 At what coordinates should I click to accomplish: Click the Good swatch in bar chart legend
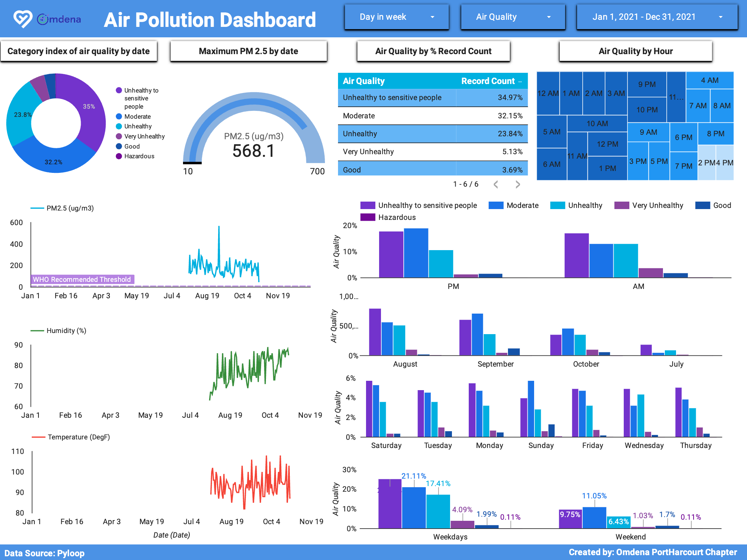703,205
